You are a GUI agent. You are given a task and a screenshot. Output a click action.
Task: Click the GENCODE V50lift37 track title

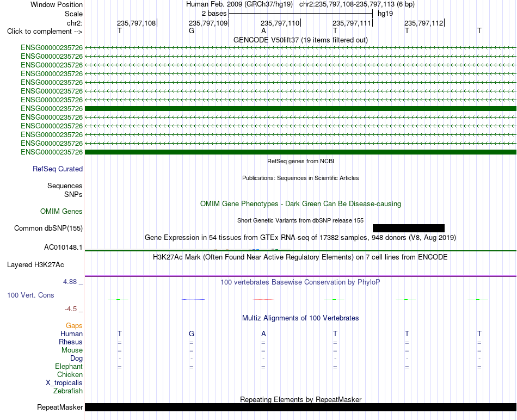pyautogui.click(x=300, y=40)
